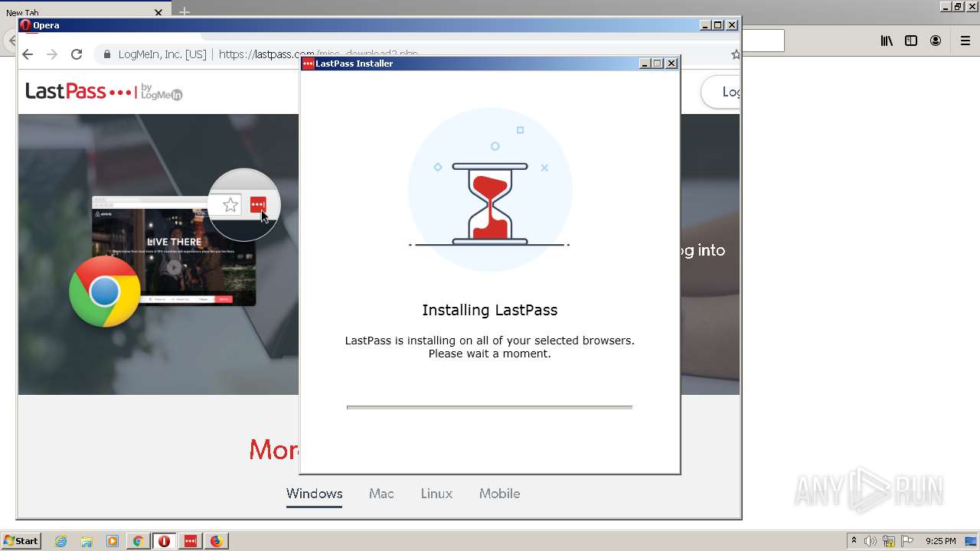Switch to the Windows tab

pyautogui.click(x=315, y=494)
